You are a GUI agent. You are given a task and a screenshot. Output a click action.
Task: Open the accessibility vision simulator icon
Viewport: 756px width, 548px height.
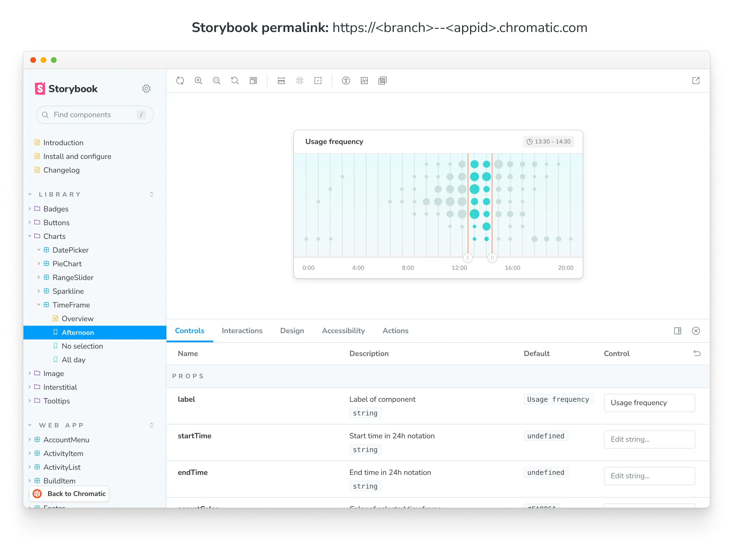346,81
